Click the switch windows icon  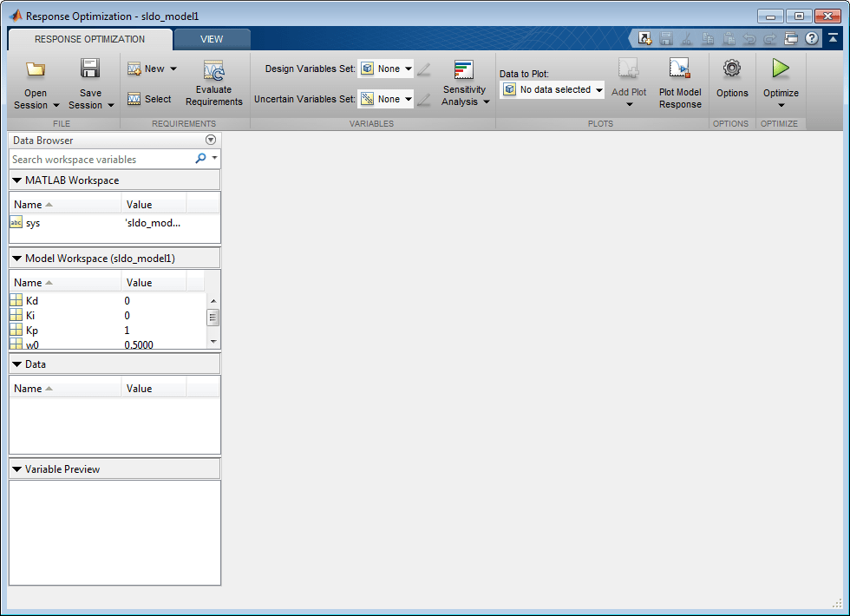[x=791, y=38]
